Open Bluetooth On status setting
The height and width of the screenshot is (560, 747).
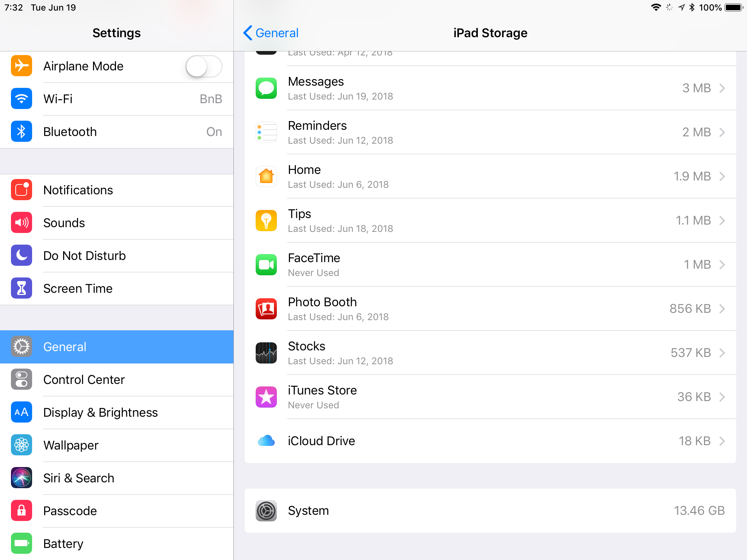117,132
